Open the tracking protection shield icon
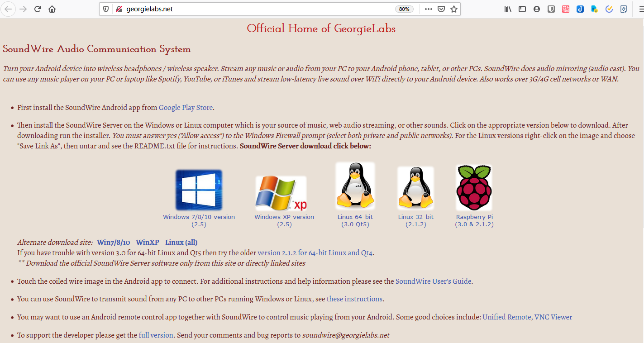This screenshot has height=343, width=644. click(106, 9)
